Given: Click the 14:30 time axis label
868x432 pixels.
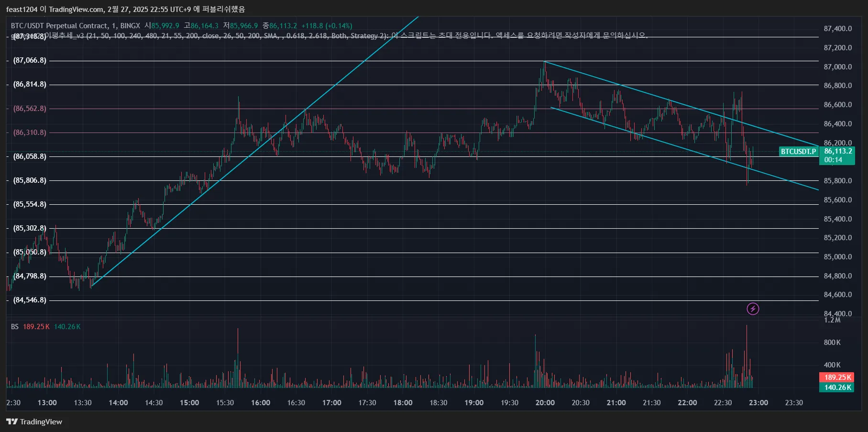Looking at the screenshot, I should coord(154,403).
